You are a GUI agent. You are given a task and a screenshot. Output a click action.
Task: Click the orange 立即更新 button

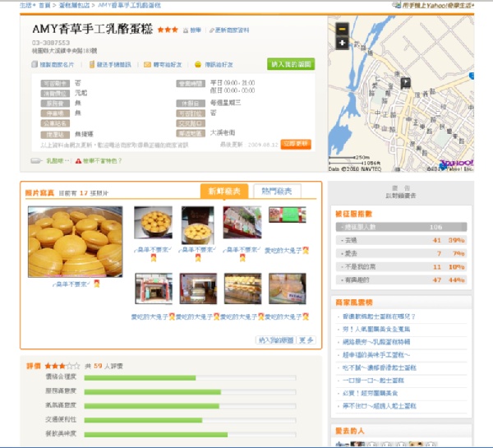click(296, 144)
